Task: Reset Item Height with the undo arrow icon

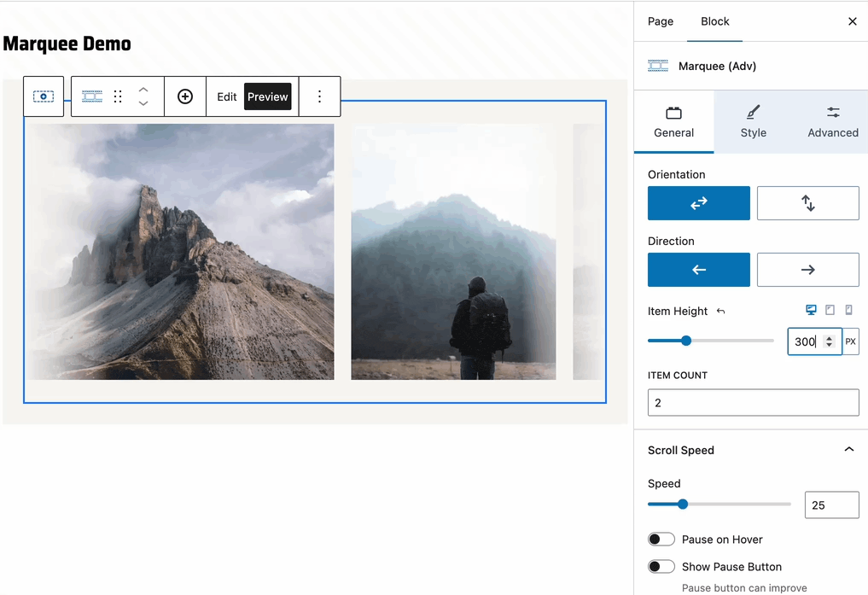Action: tap(720, 312)
